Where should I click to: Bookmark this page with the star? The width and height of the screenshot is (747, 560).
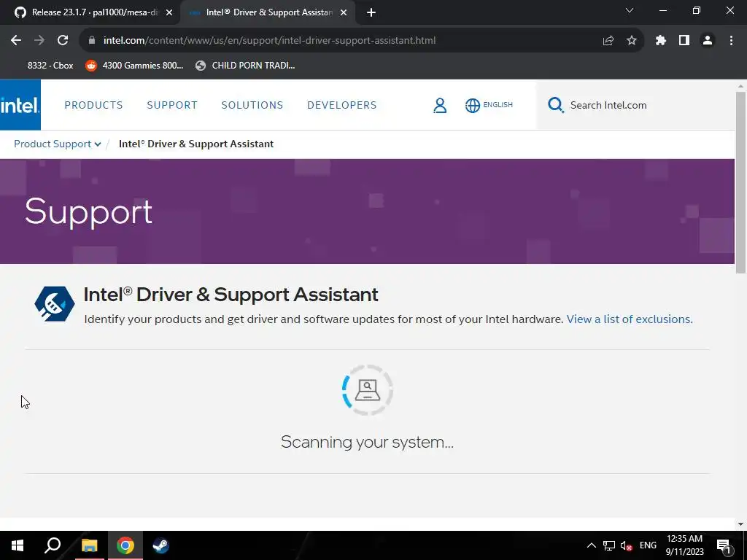[x=632, y=41]
